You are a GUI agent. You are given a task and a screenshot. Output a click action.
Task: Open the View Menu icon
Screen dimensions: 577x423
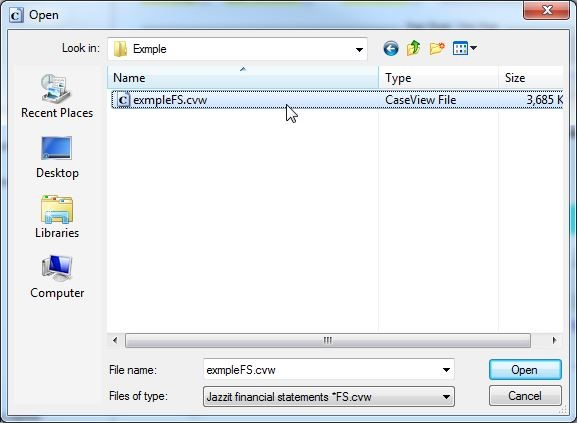(x=460, y=48)
